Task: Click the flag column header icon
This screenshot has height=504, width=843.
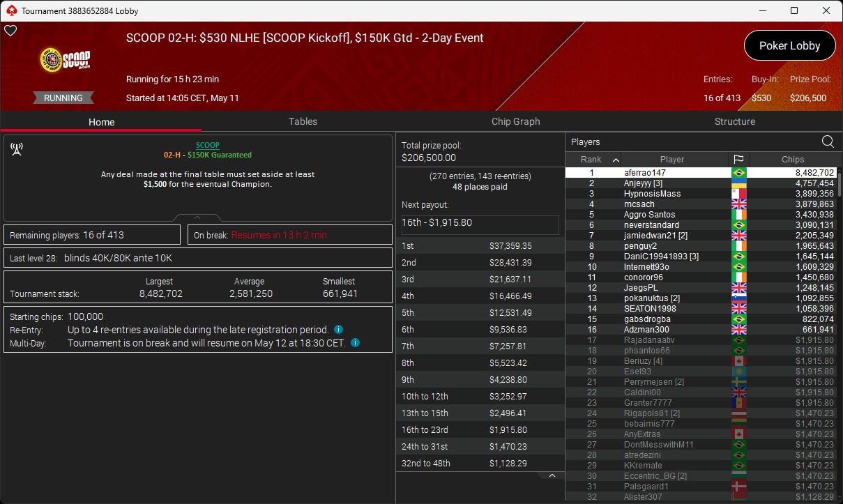Action: (738, 159)
